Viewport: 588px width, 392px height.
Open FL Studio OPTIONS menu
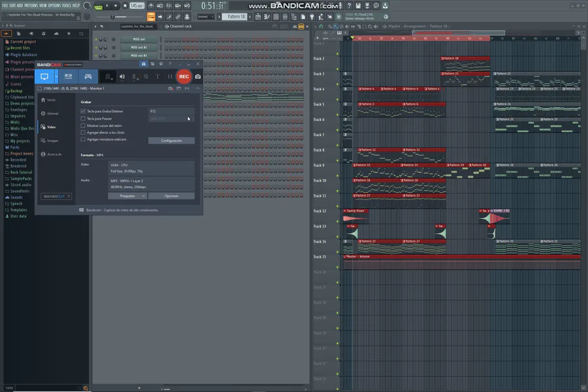(x=54, y=6)
